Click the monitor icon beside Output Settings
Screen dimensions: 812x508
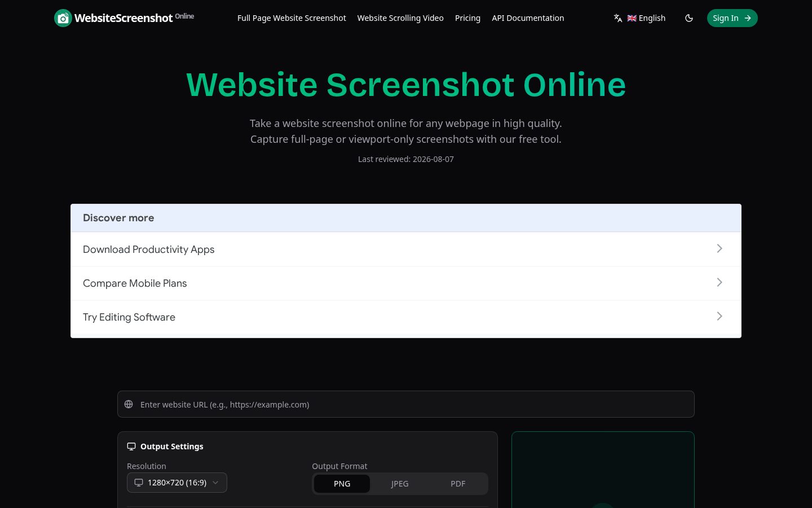tap(131, 446)
